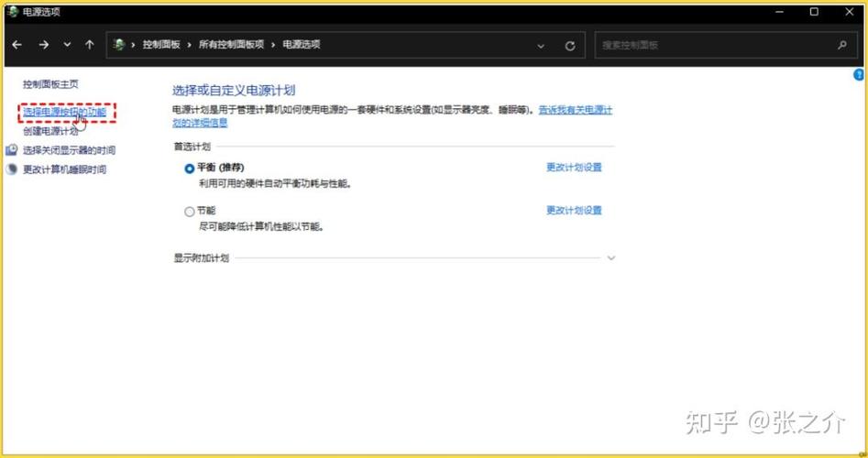Click the chevron before 电源选项 in breadcrumb
This screenshot has width=868, height=458.
[273, 45]
